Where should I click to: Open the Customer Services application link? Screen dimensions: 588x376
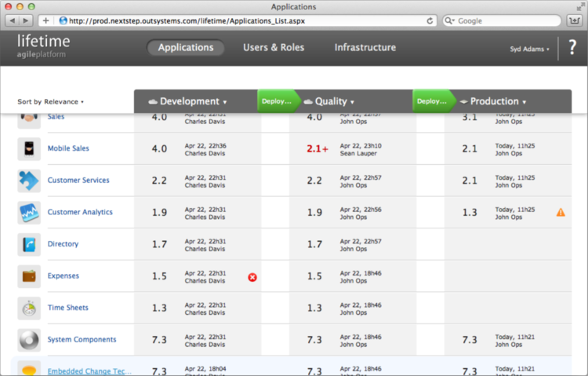[x=78, y=181]
